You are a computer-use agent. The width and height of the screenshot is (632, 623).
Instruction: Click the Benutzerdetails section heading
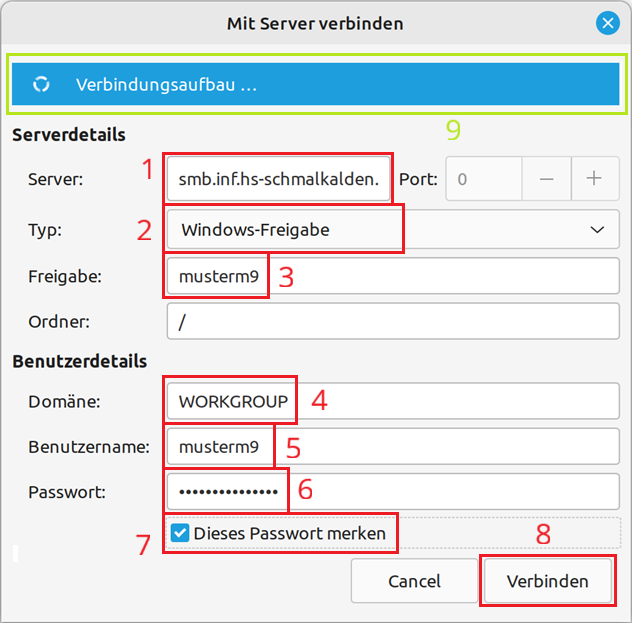point(80,361)
